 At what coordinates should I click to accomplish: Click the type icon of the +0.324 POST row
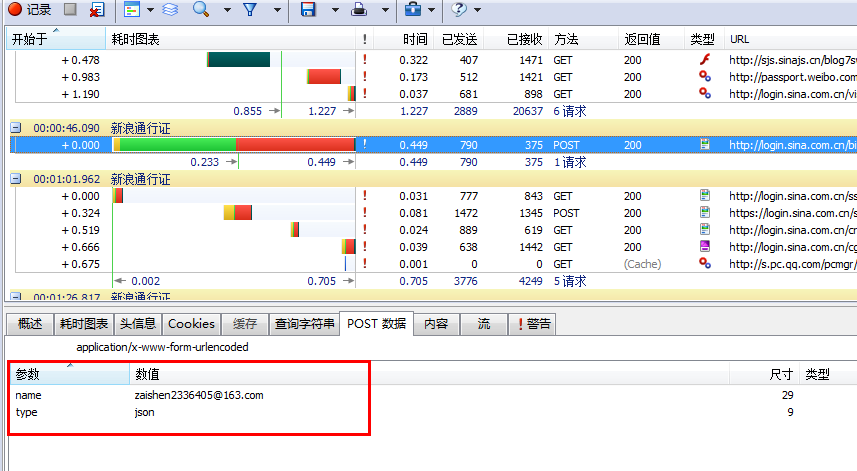coord(705,212)
